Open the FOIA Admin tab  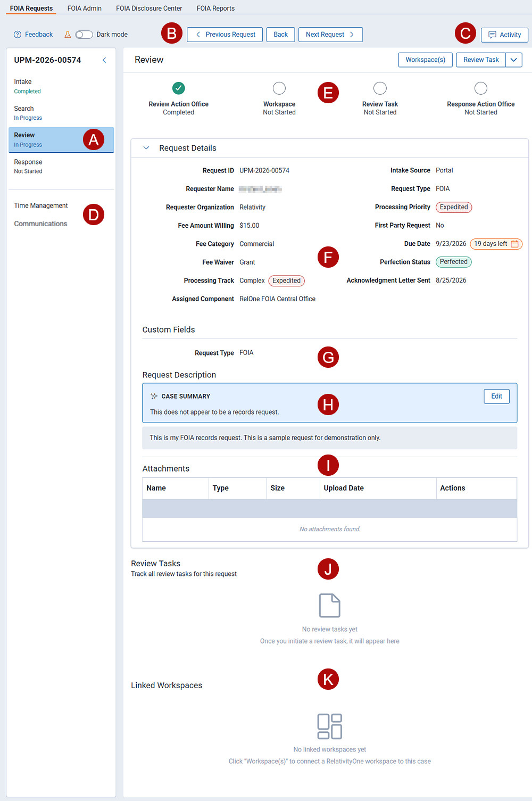(x=85, y=8)
